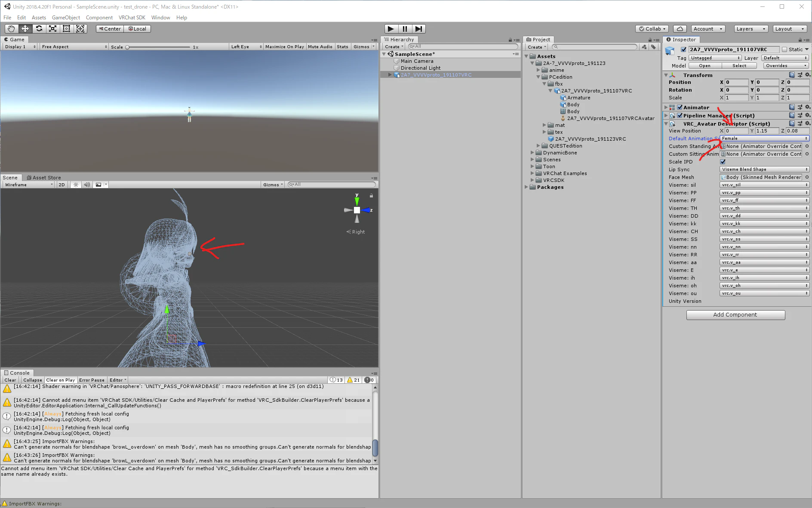812x508 pixels.
Task: Click the Play button
Action: pos(391,29)
